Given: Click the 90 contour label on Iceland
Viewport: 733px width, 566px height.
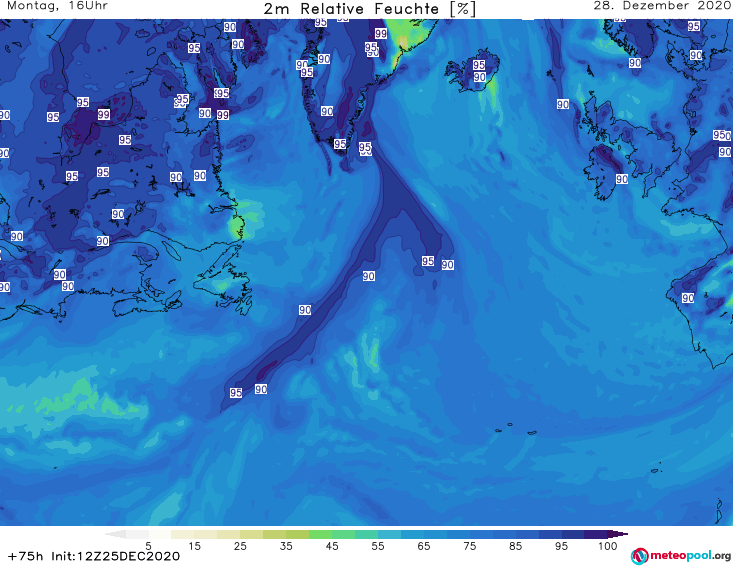Looking at the screenshot, I should pos(479,77).
